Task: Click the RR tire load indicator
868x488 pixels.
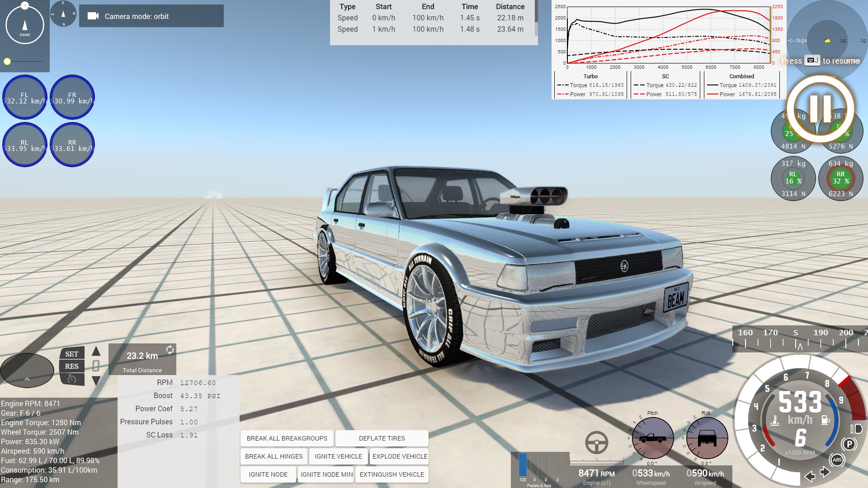Action: coord(841,178)
